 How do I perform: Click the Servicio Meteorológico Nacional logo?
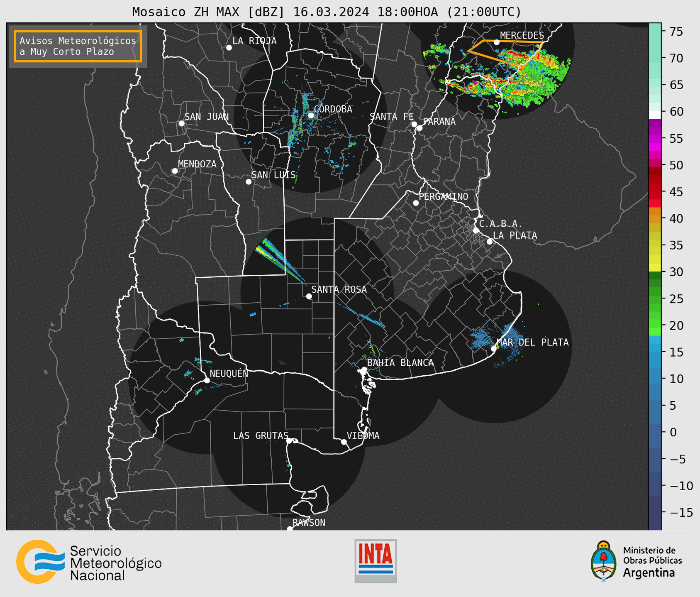coord(89,562)
